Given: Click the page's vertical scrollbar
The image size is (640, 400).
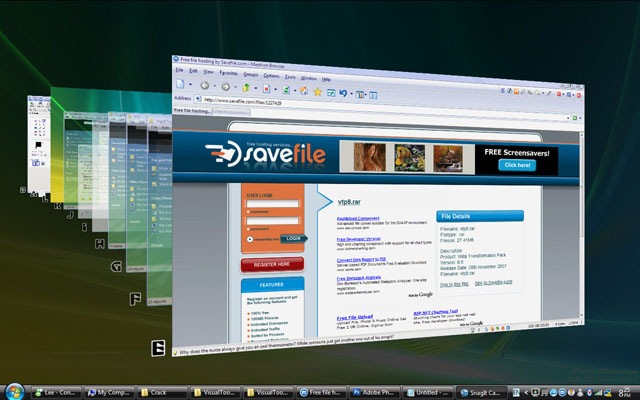Looking at the screenshot, I should pyautogui.click(x=582, y=224).
